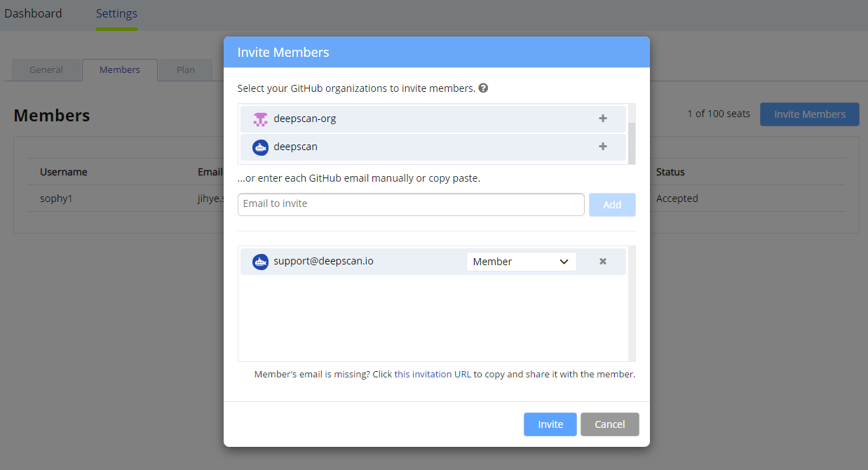
Task: Click the organizations list scrollbar
Action: point(631,142)
